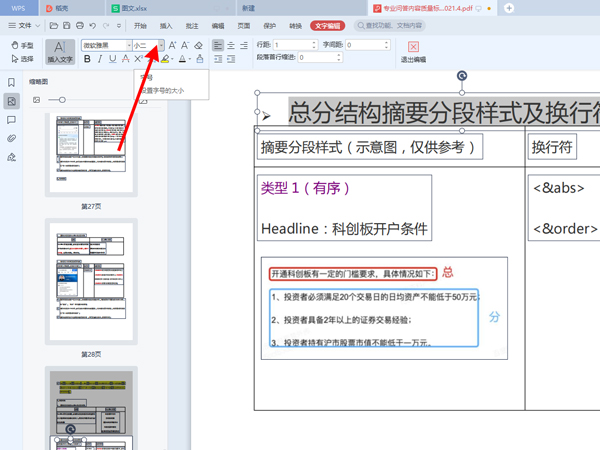The height and width of the screenshot is (450, 600).
Task: Open the attachments paperclip panel
Action: [x=11, y=138]
